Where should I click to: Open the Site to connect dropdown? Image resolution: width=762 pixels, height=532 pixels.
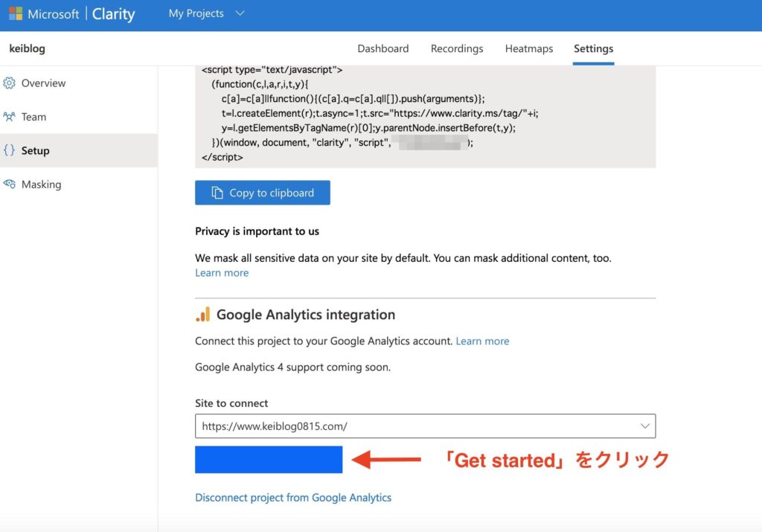click(x=425, y=426)
